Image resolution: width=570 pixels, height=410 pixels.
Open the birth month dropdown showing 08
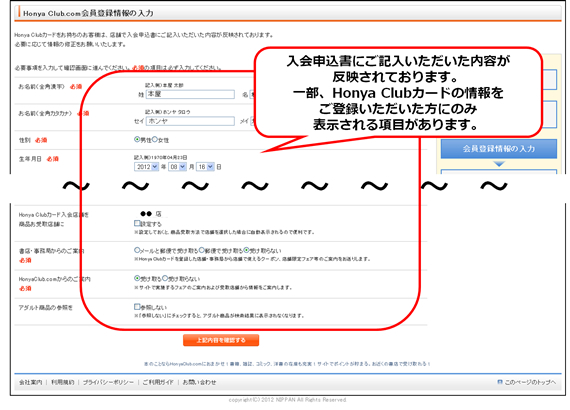(x=177, y=167)
